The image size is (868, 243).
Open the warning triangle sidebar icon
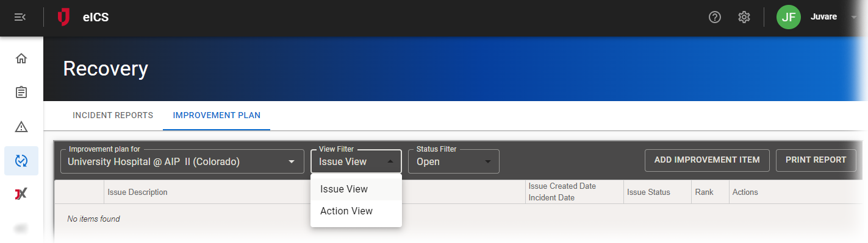click(21, 127)
